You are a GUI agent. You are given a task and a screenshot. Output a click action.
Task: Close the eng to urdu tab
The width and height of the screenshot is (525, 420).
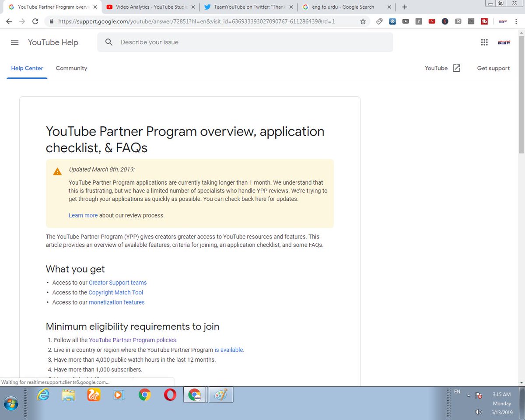pyautogui.click(x=389, y=7)
